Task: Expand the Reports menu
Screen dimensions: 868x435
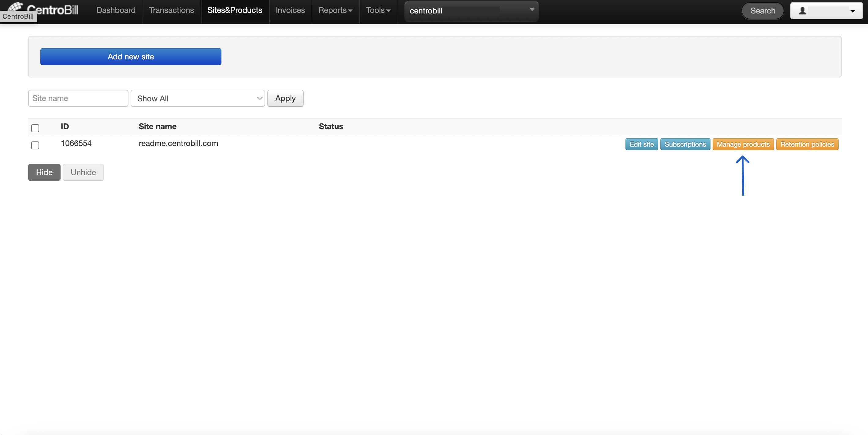Action: click(335, 10)
